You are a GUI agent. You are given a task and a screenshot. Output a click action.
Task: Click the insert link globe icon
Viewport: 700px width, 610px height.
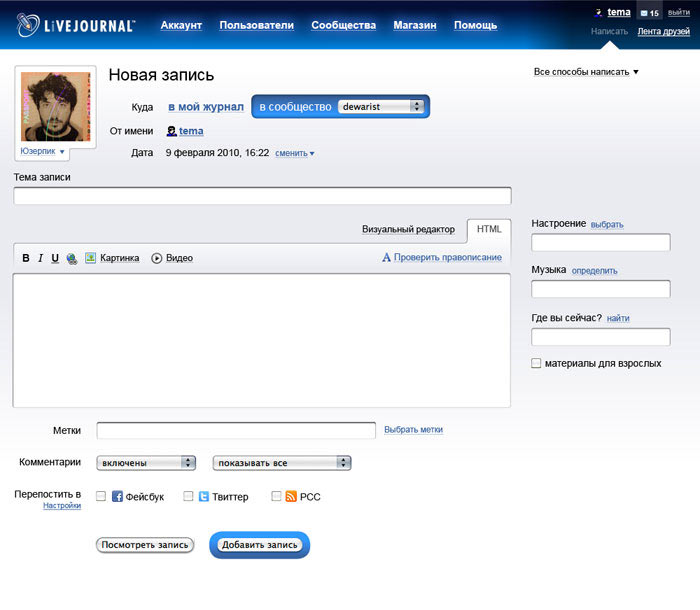pyautogui.click(x=72, y=258)
